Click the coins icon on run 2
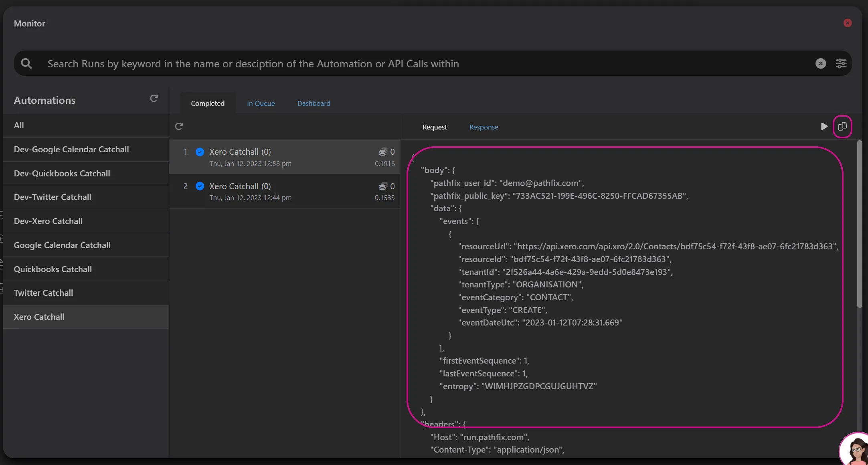The image size is (868, 465). pos(383,186)
